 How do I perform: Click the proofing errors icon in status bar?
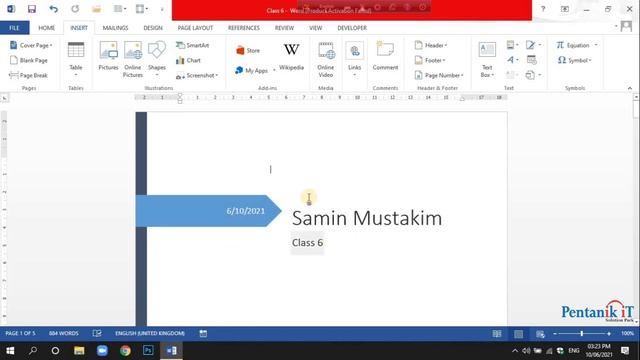point(97,333)
